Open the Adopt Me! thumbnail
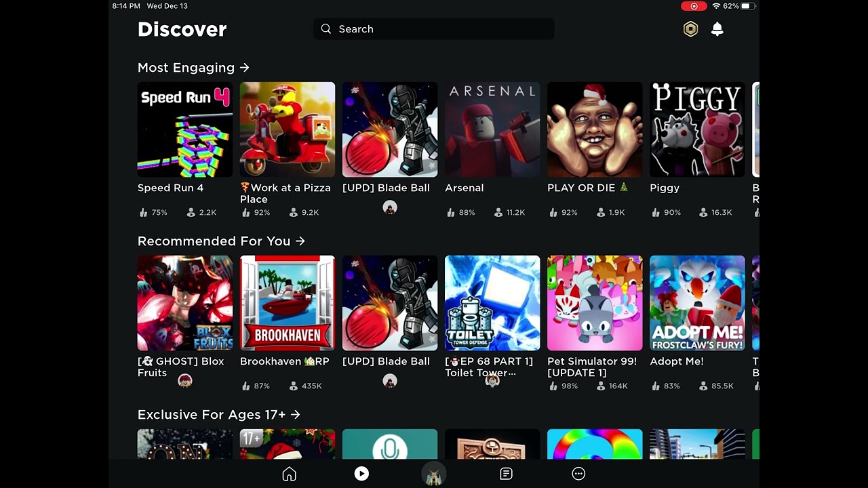 pyautogui.click(x=697, y=303)
